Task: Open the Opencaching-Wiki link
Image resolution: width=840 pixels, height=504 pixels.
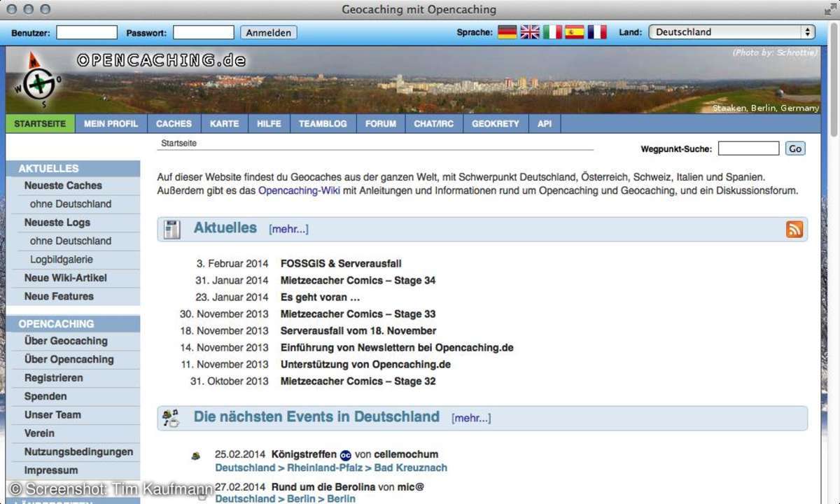Action: (299, 190)
